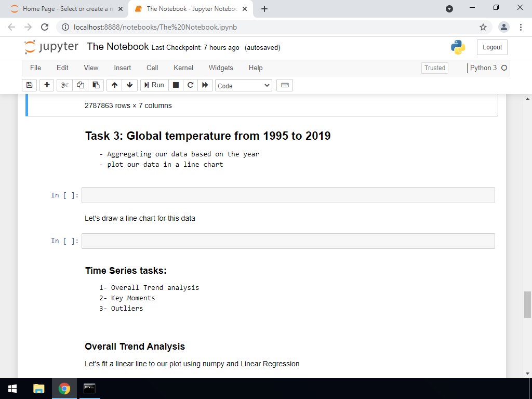Open the cell type dropdown showing Code

point(244,86)
